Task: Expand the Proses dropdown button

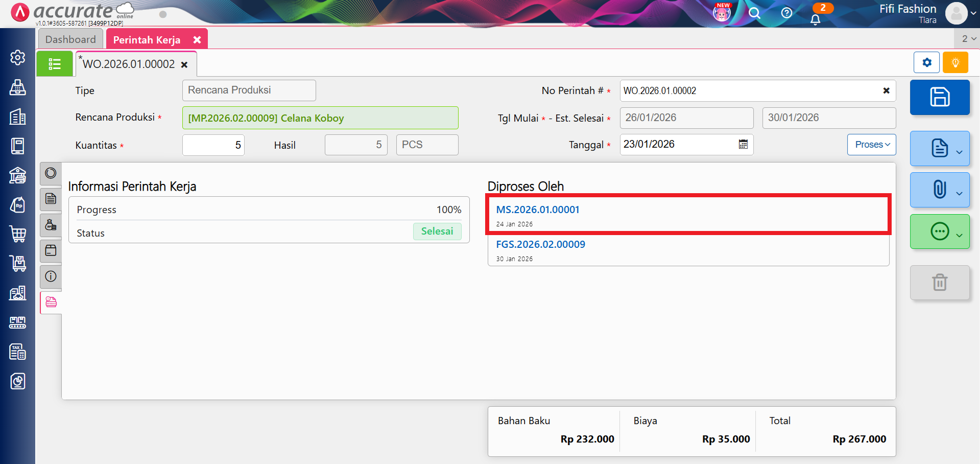Action: point(871,145)
